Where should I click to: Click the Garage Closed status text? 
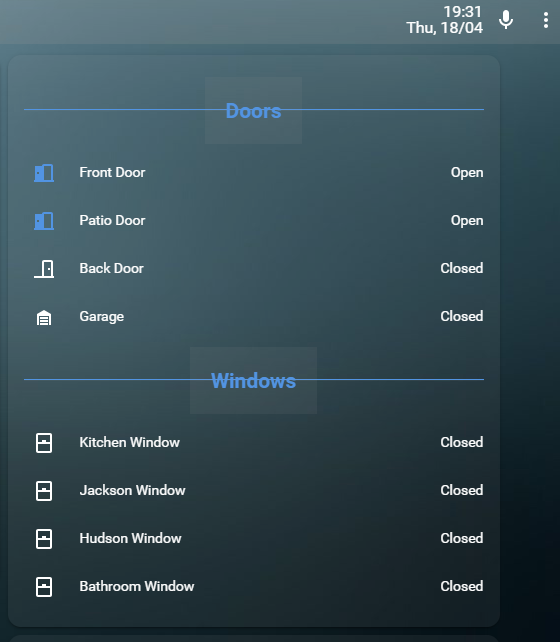(462, 316)
